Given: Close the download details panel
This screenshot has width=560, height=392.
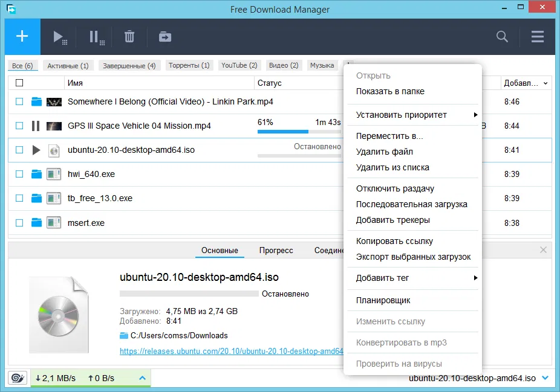Looking at the screenshot, I should (543, 249).
